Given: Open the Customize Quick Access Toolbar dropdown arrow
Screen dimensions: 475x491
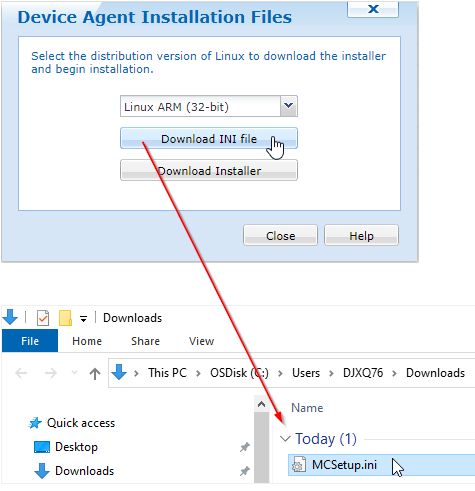Looking at the screenshot, I should (83, 319).
